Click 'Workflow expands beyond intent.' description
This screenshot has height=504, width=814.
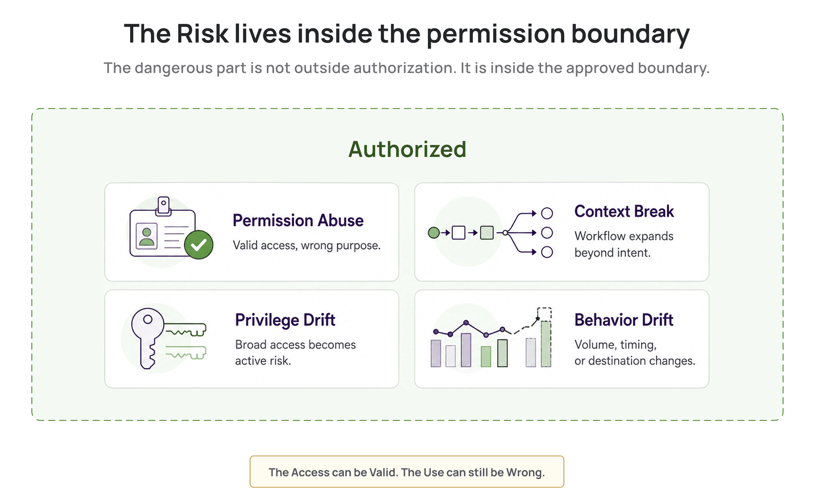click(x=624, y=244)
